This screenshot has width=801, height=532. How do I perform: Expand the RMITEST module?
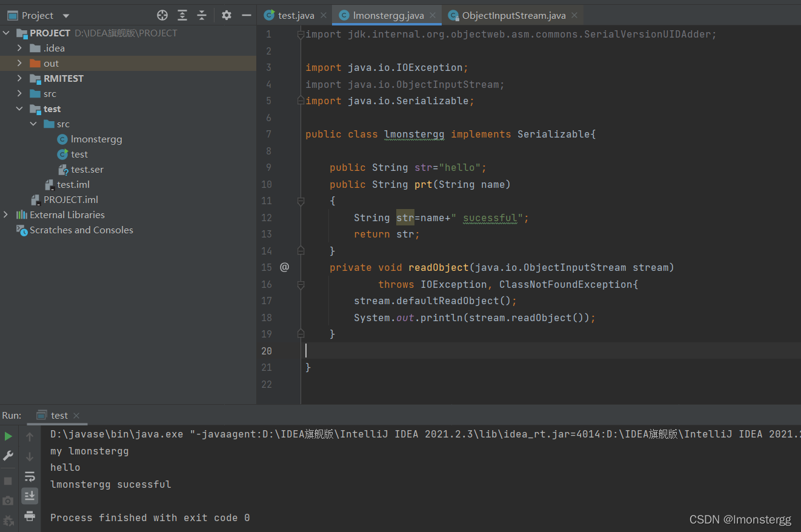(x=19, y=78)
